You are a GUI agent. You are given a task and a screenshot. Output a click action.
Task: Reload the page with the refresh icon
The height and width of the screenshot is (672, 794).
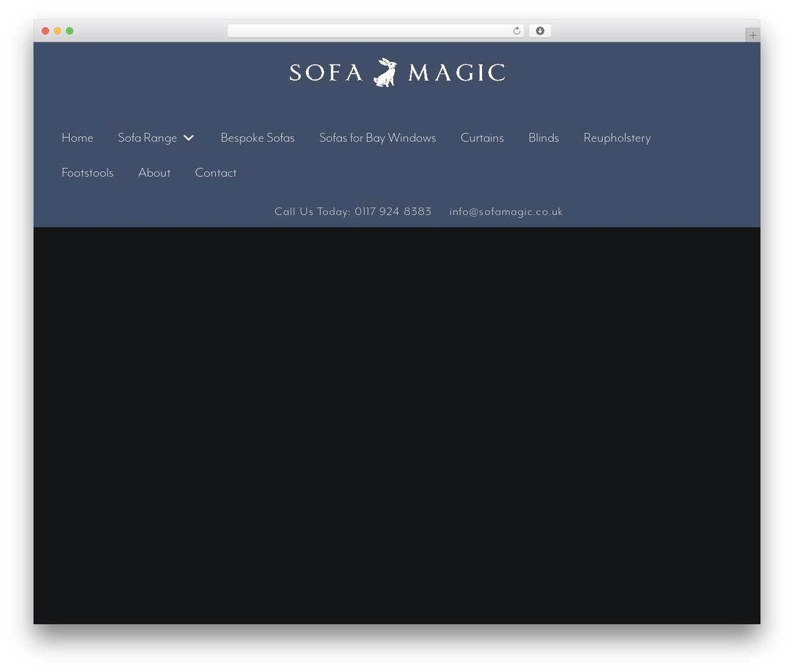(517, 31)
